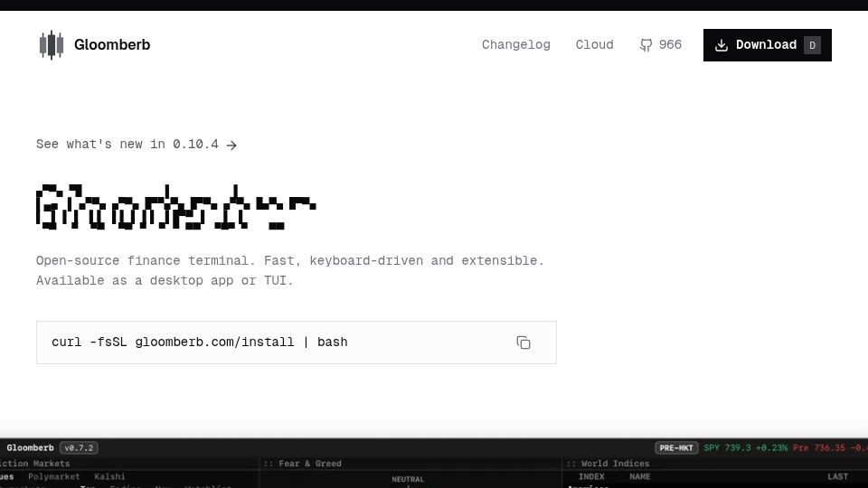The image size is (868, 488).
Task: Click the NAME column header
Action: point(640,476)
